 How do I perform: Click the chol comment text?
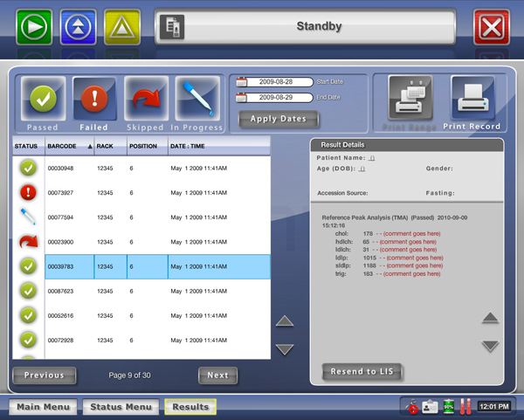pyautogui.click(x=411, y=233)
